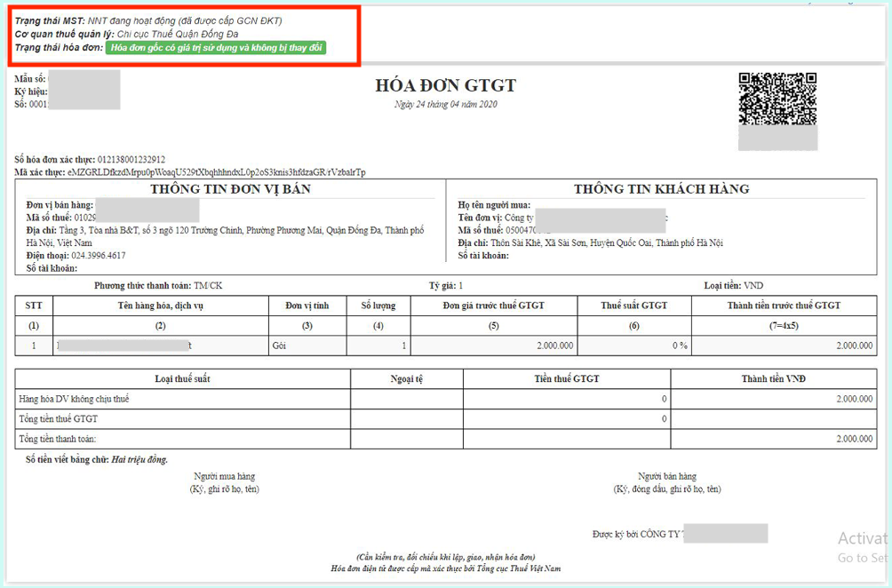
Task: Click the Hàng hóa DV không chịu thuế row
Action: pyautogui.click(x=445, y=399)
